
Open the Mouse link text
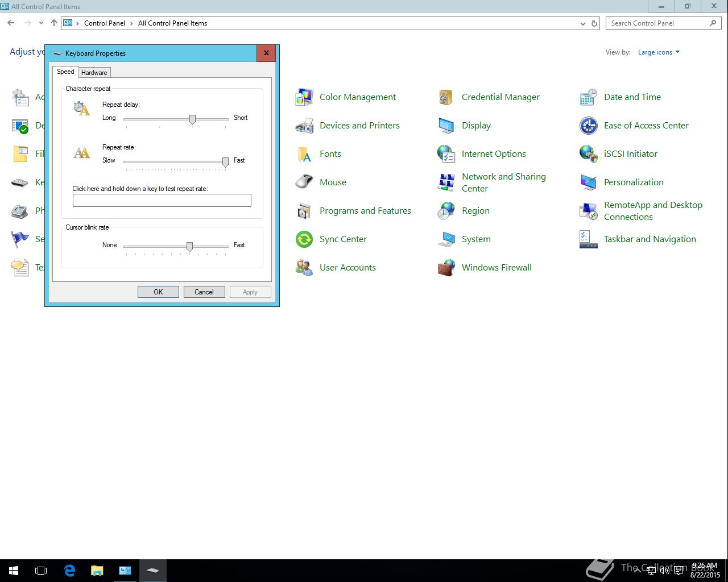tap(333, 182)
